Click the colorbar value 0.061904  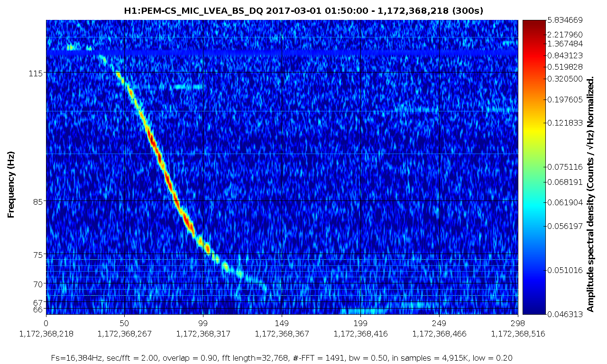(x=564, y=202)
